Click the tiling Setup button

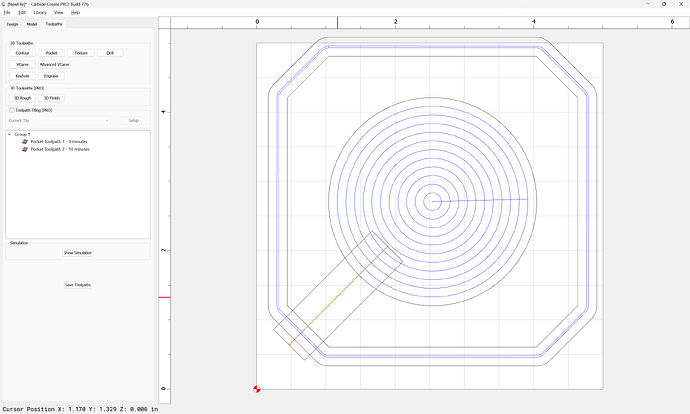click(134, 121)
